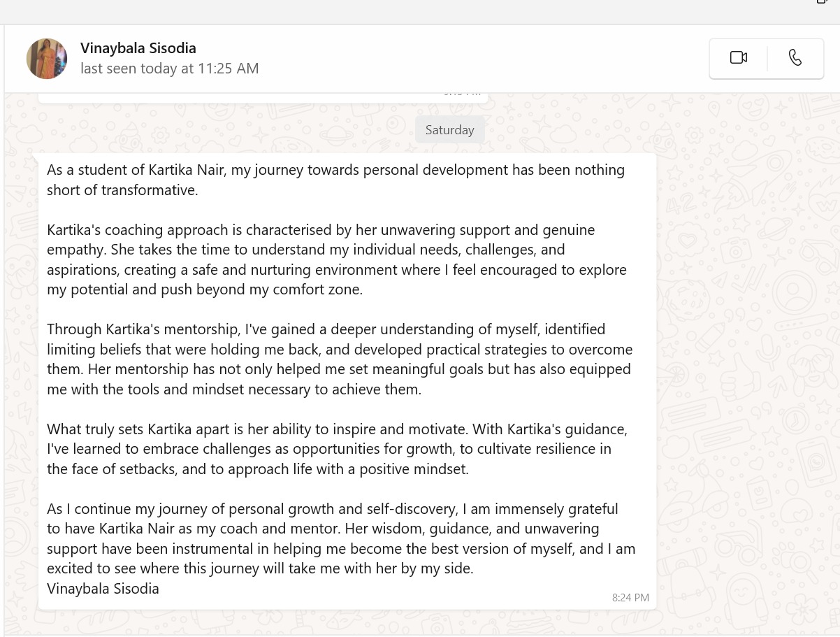Open Vinaybala Sisodia's profile picture
Viewport: 840px width, 637px height.
click(47, 59)
